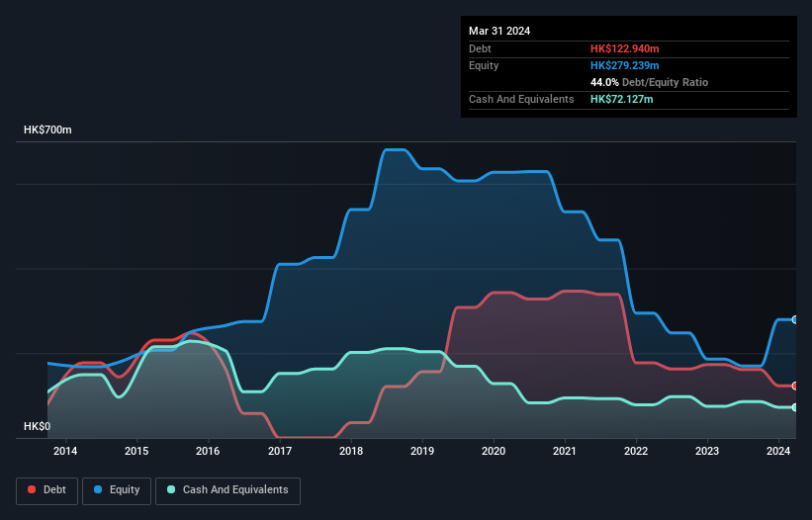Image resolution: width=812 pixels, height=520 pixels.
Task: Click the Mar 31 2024 tooltip date
Action: pos(499,31)
